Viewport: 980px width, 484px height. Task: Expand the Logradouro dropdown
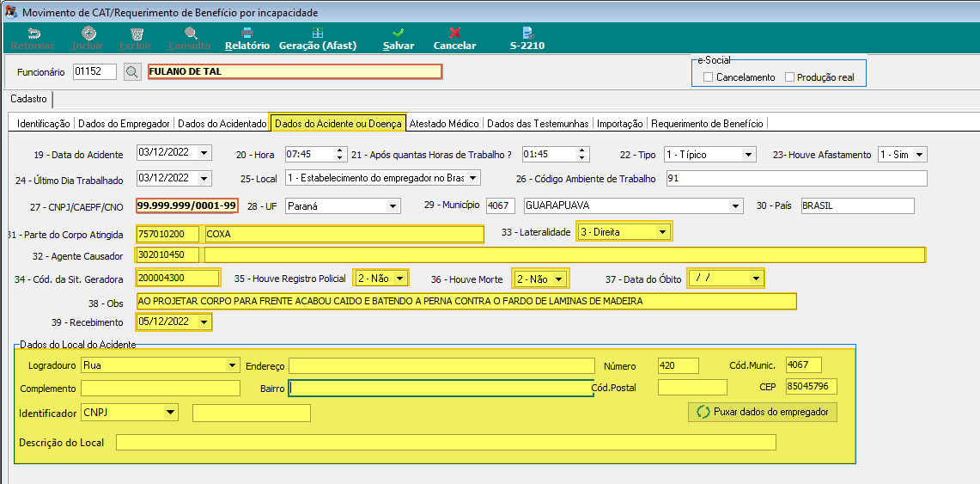coord(233,365)
